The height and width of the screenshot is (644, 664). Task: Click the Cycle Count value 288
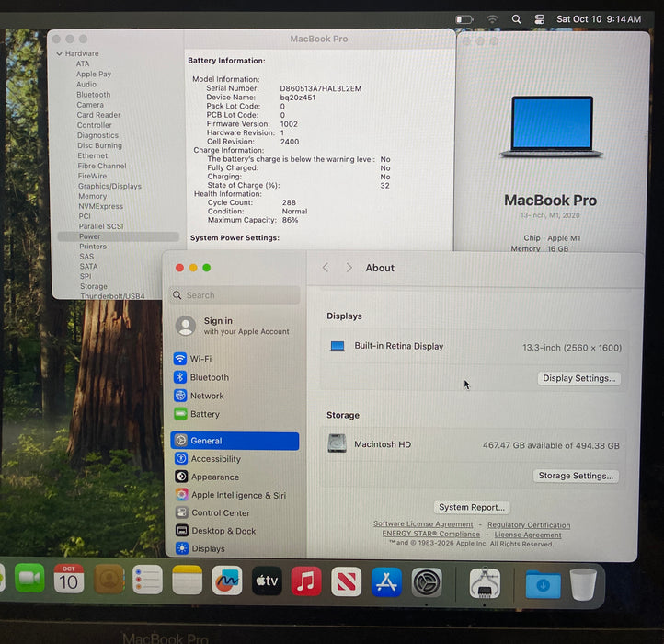[289, 202]
